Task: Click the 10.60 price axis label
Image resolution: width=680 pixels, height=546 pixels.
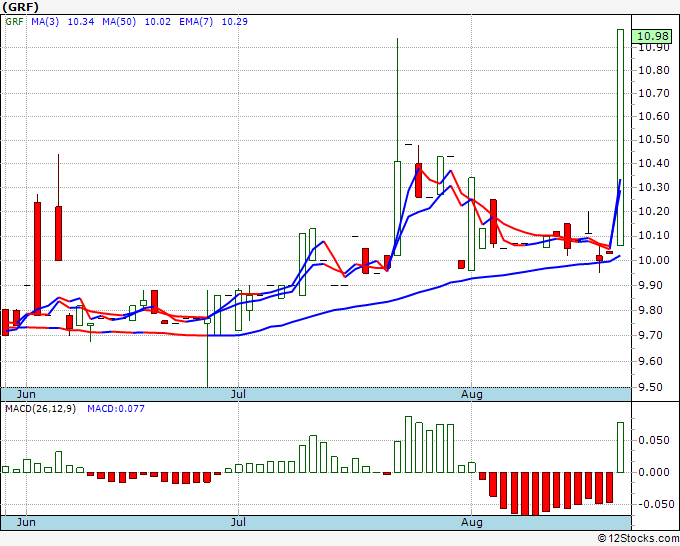Action: pos(654,116)
